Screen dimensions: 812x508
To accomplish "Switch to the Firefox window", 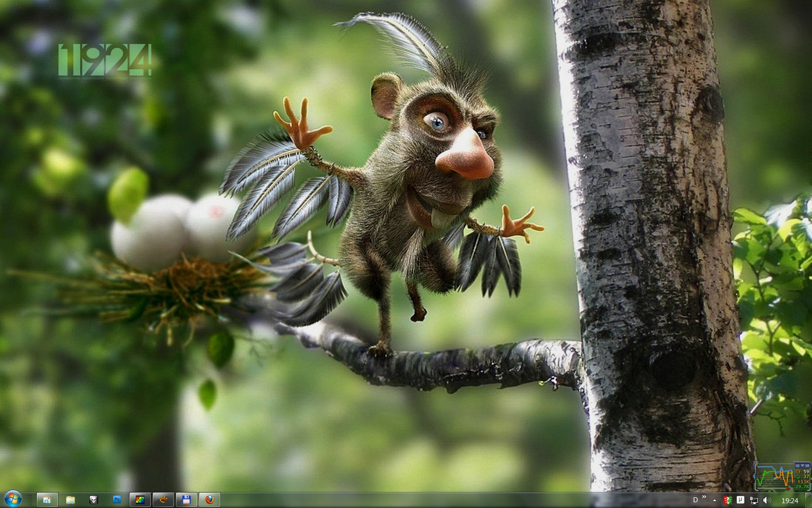I will coord(210,500).
